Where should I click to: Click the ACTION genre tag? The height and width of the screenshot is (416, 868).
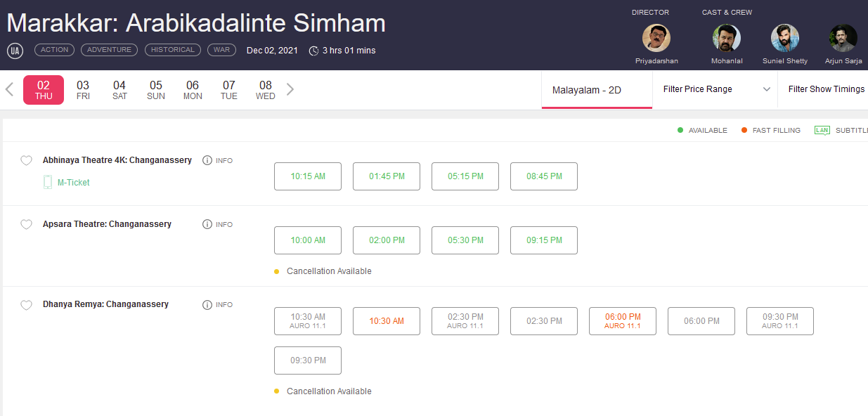[x=55, y=50]
